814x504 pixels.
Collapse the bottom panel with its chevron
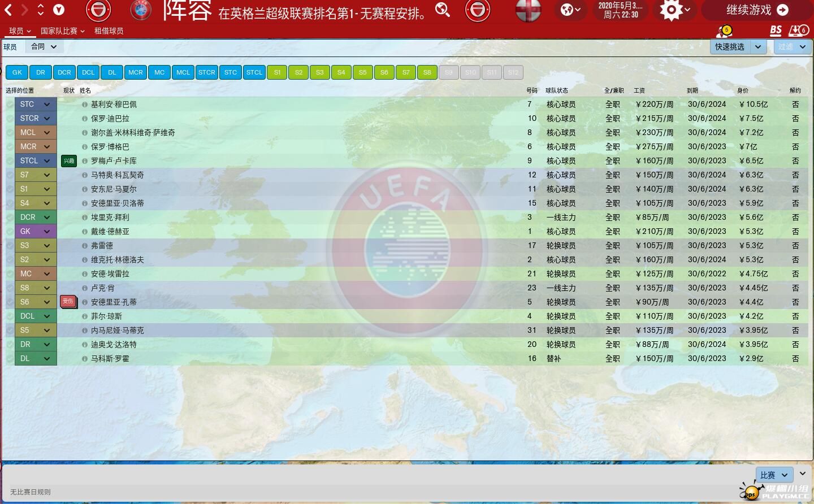pyautogui.click(x=803, y=473)
